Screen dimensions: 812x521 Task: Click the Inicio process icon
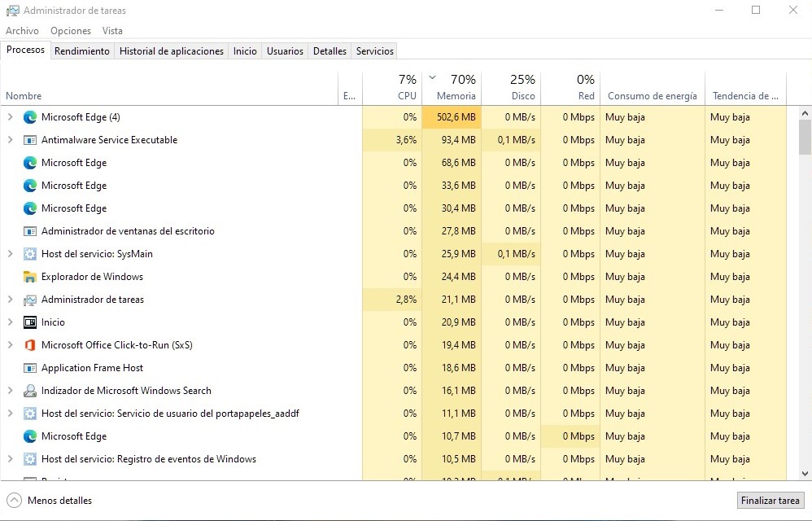(30, 322)
